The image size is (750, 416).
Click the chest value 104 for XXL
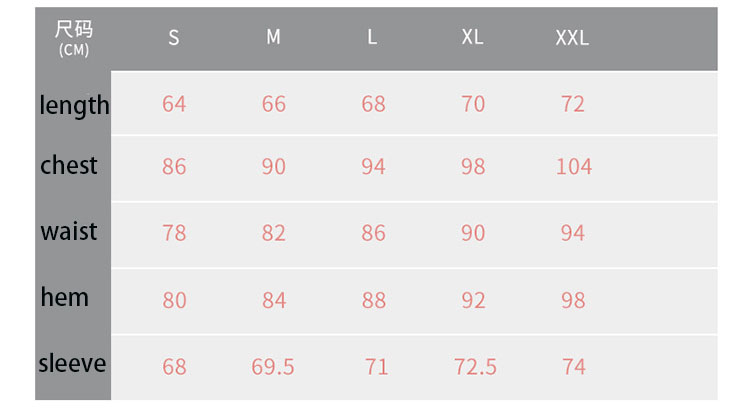(x=574, y=166)
